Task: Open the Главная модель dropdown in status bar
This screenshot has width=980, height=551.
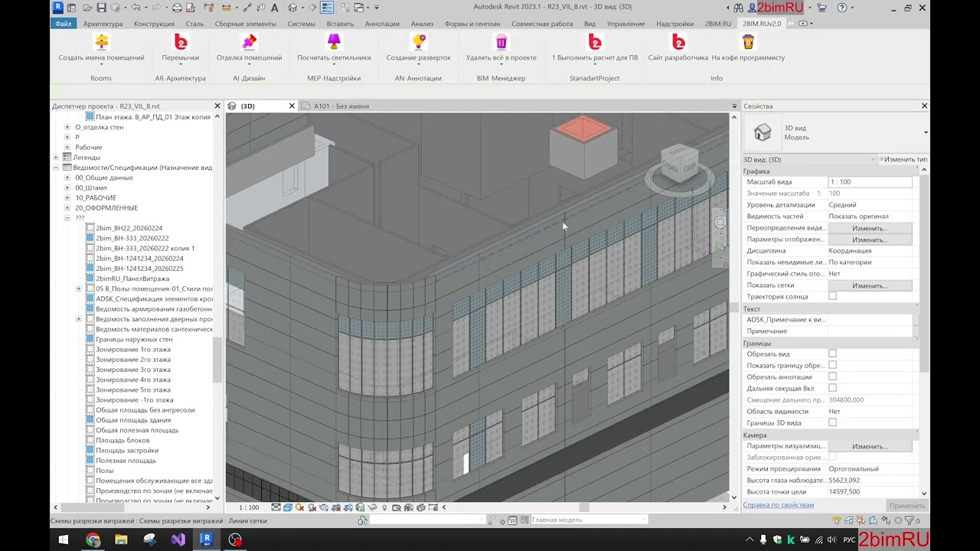Action: [587, 520]
